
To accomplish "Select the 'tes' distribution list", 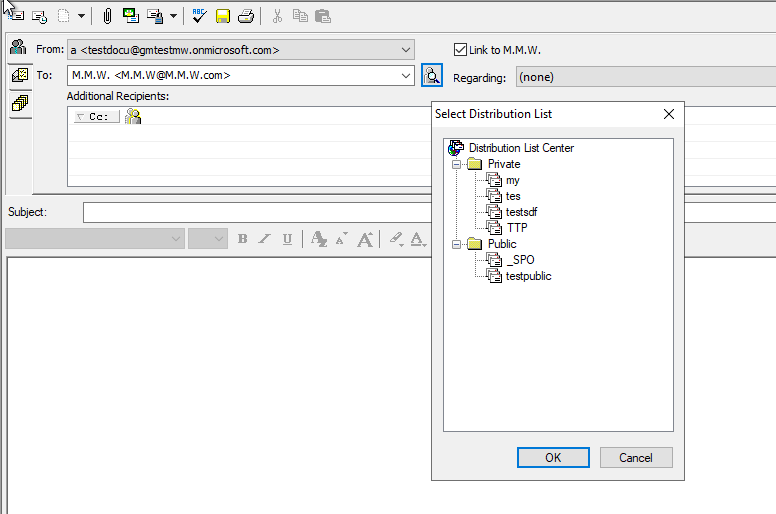I will click(x=513, y=196).
